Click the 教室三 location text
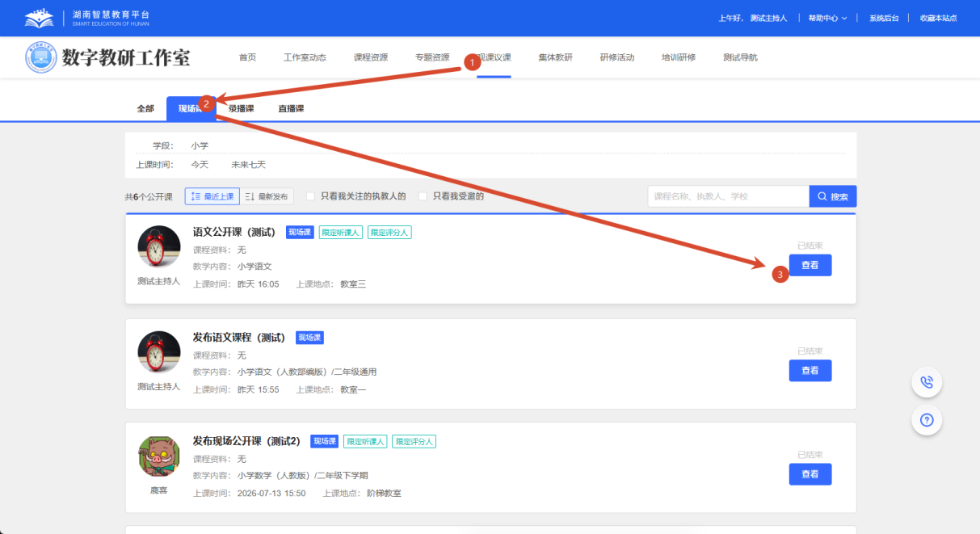This screenshot has width=980, height=534. (353, 284)
